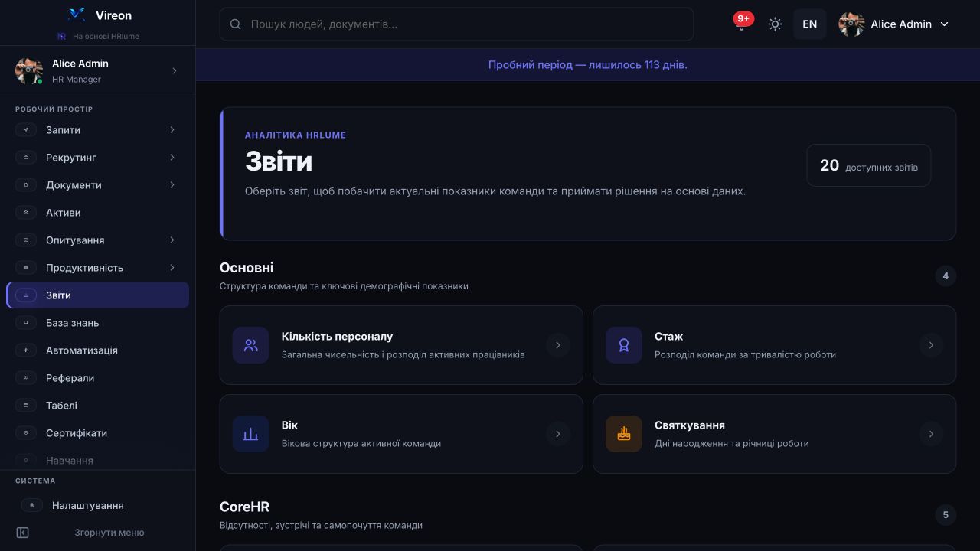
Task: Click the CoreHR section heading
Action: [x=244, y=507]
